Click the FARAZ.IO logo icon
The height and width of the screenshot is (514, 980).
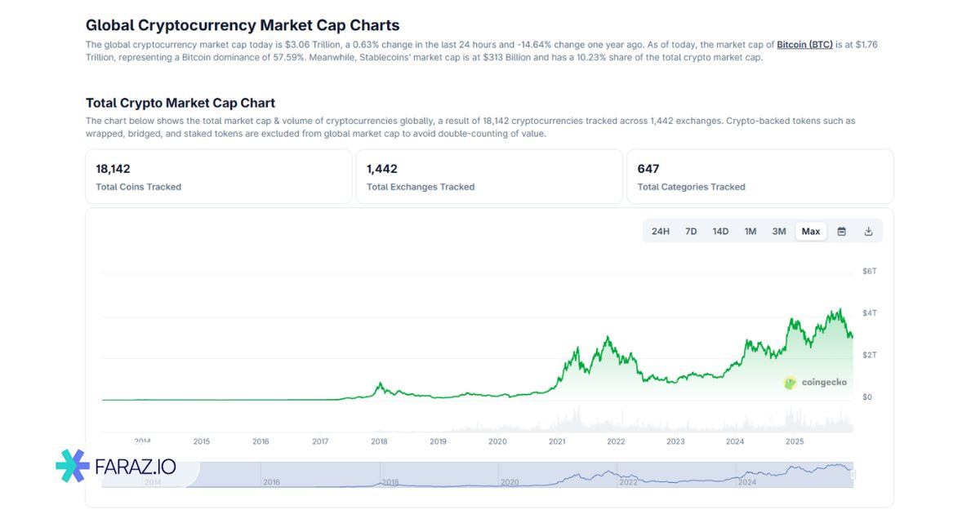[x=72, y=465]
